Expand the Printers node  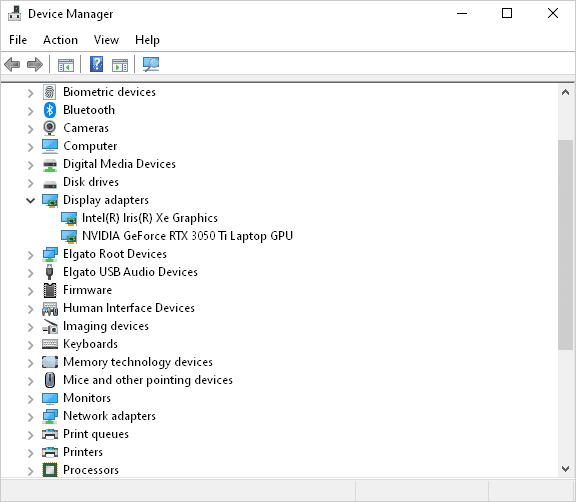click(x=30, y=453)
